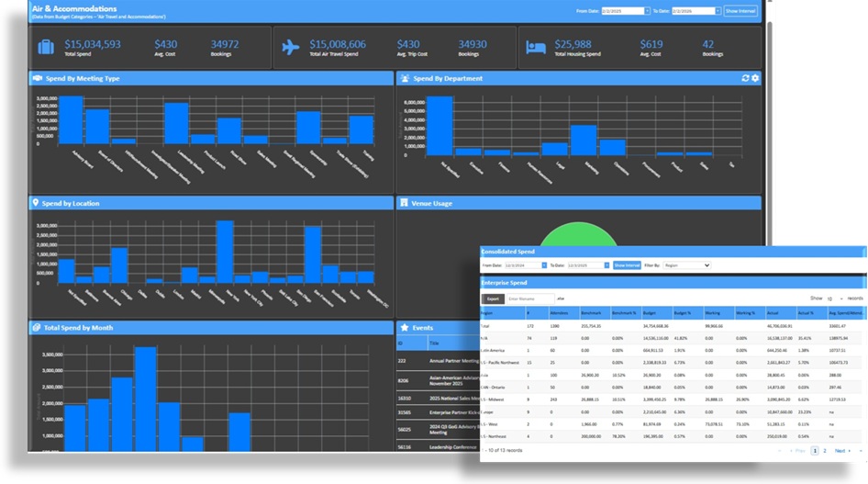The image size is (868, 484).
Task: Click the star icon beside Events
Action: click(x=405, y=327)
